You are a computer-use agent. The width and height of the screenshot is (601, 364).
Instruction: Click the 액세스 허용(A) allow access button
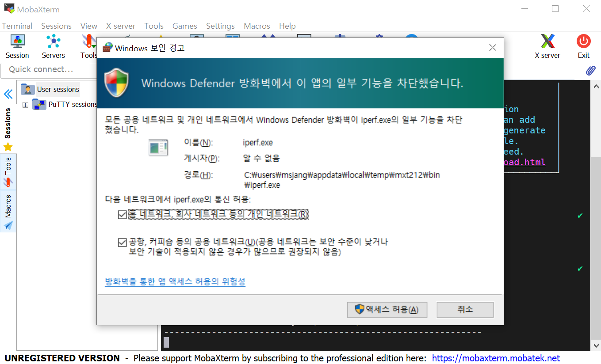(387, 310)
